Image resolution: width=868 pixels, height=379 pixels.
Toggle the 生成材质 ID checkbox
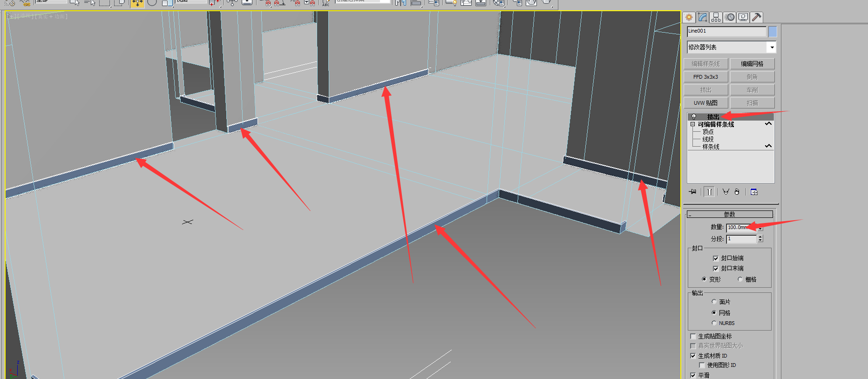point(693,356)
